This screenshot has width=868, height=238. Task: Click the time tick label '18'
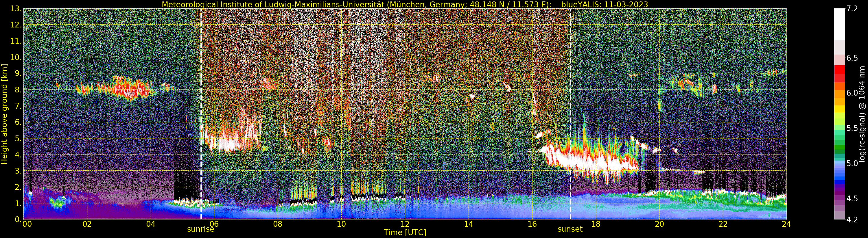click(x=596, y=224)
